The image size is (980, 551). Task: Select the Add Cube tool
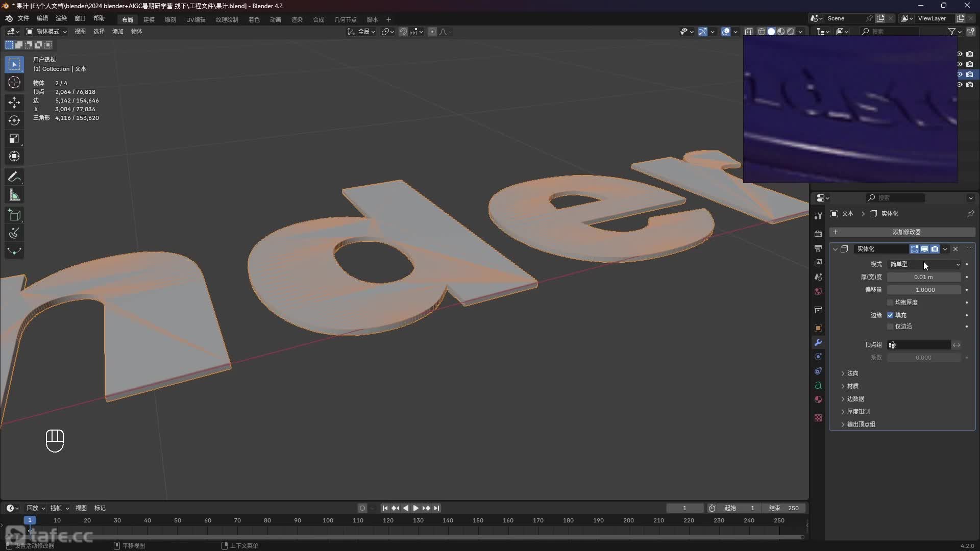click(14, 215)
